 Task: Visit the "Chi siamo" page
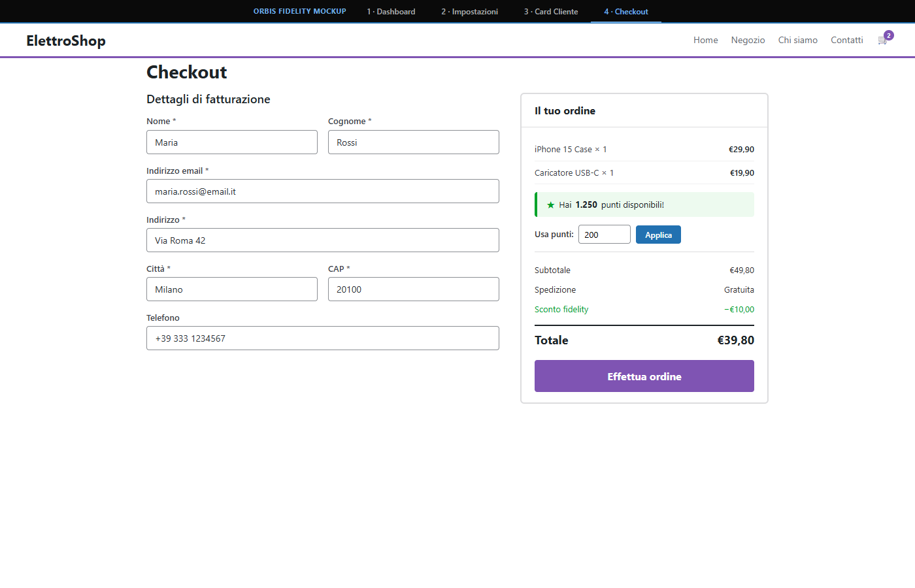tap(797, 40)
